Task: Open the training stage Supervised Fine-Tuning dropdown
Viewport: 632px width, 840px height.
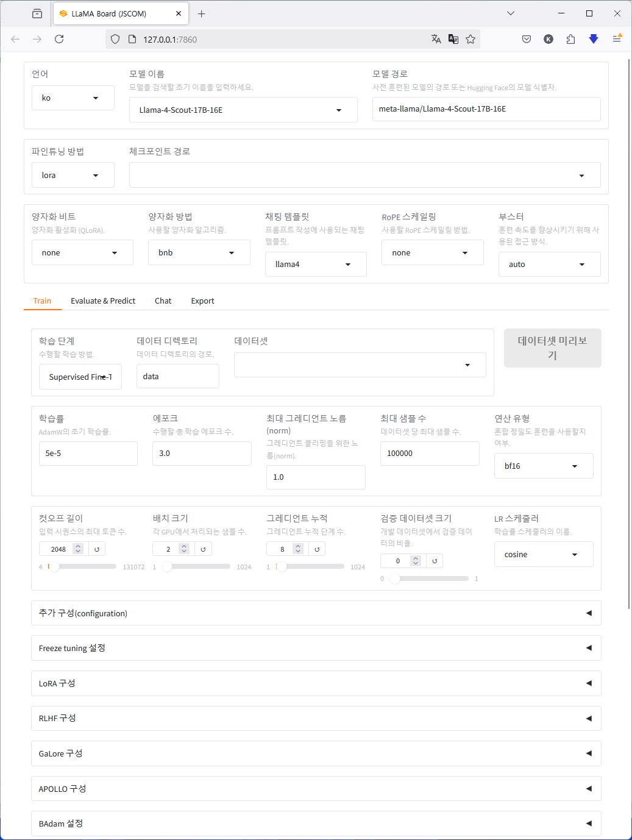Action: (x=80, y=377)
